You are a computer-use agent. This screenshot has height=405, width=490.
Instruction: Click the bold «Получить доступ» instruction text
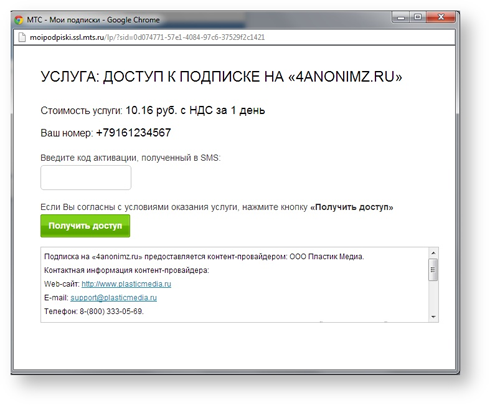352,207
